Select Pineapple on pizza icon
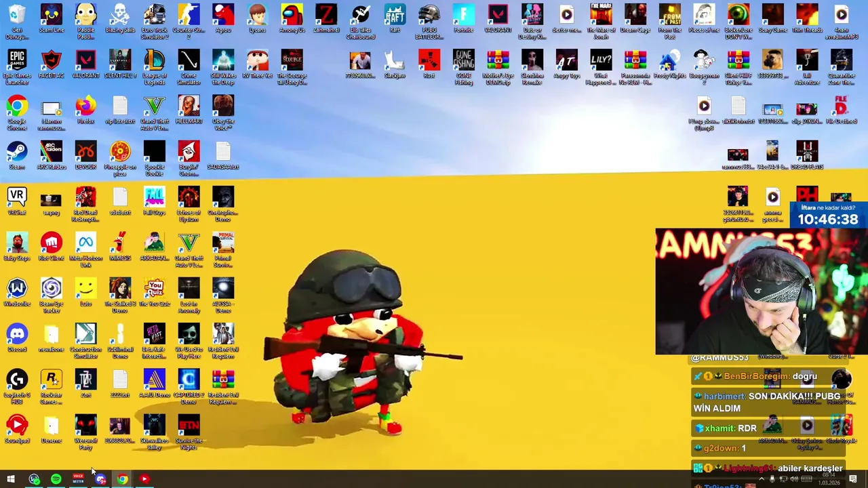Image resolution: width=868 pixels, height=488 pixels. (x=120, y=159)
